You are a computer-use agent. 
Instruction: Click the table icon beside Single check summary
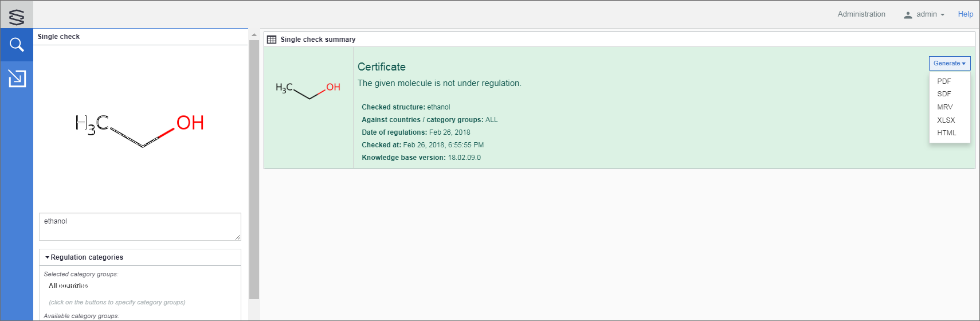coord(272,40)
